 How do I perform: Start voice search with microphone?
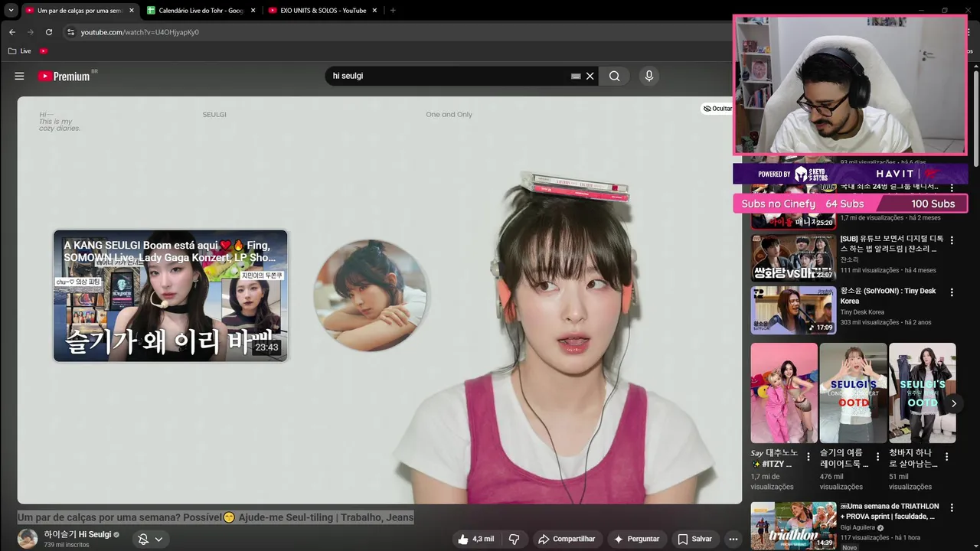[649, 76]
